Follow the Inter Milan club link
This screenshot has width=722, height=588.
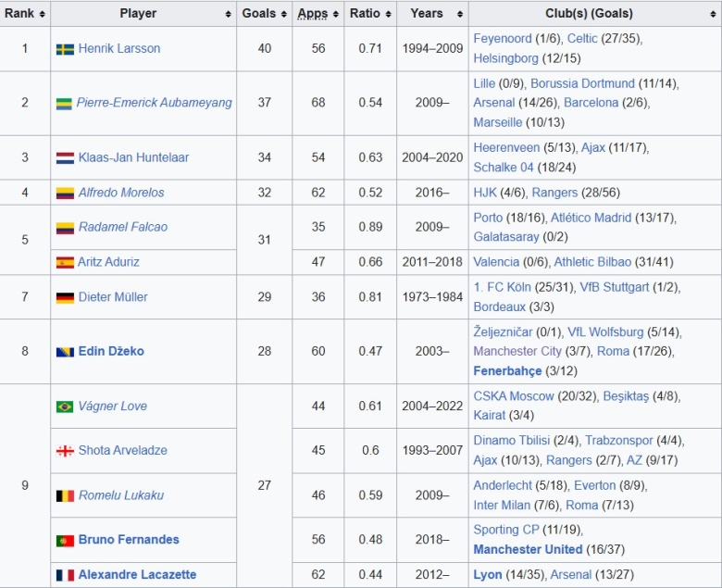[x=502, y=506]
